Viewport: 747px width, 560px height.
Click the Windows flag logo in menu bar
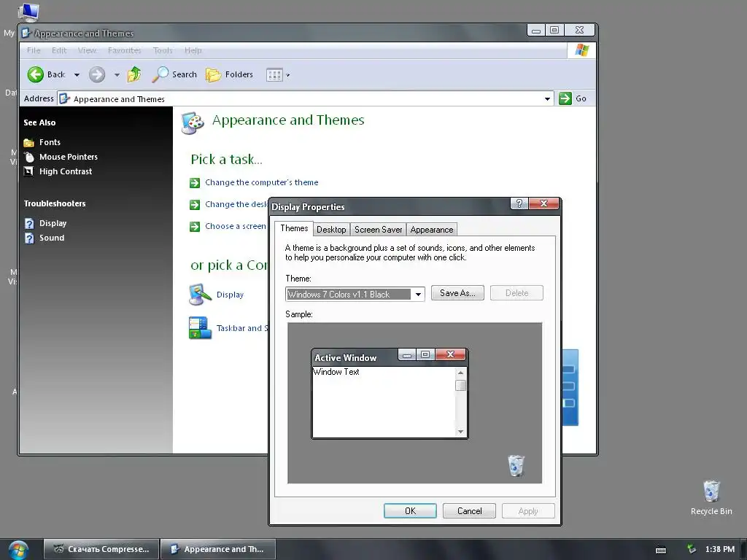click(x=581, y=50)
